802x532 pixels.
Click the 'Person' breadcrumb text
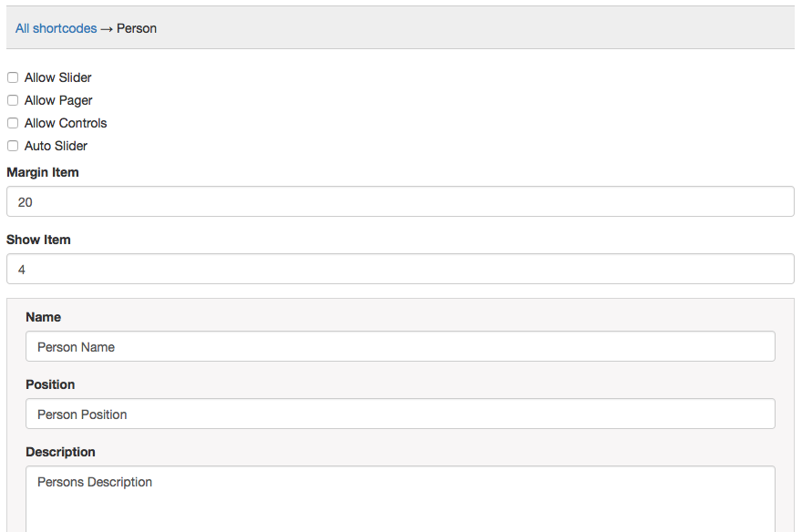click(137, 28)
